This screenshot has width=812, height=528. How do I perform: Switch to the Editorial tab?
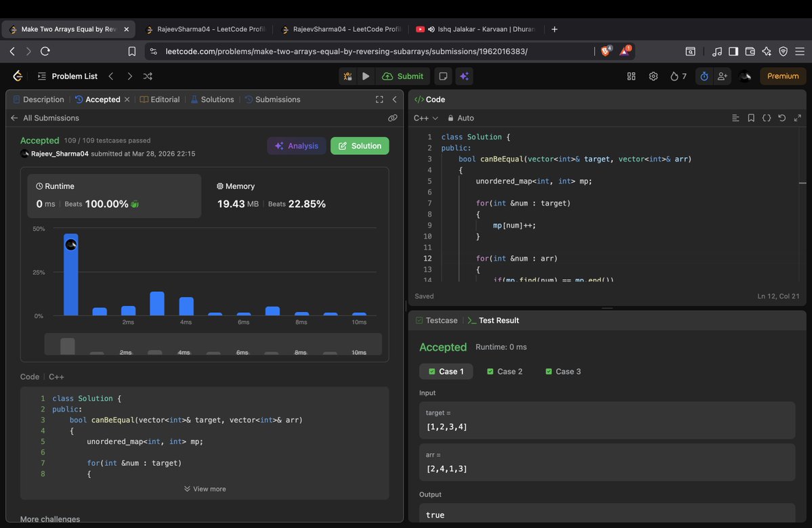coord(160,100)
